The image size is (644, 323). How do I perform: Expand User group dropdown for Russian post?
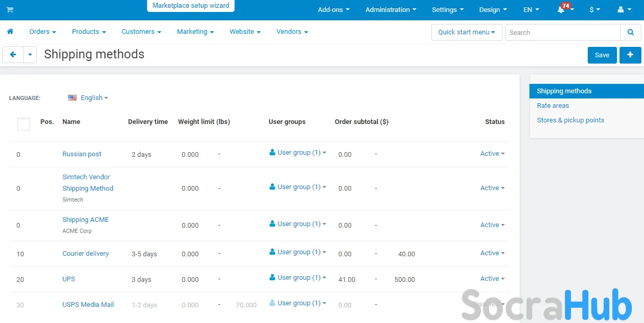(x=298, y=153)
